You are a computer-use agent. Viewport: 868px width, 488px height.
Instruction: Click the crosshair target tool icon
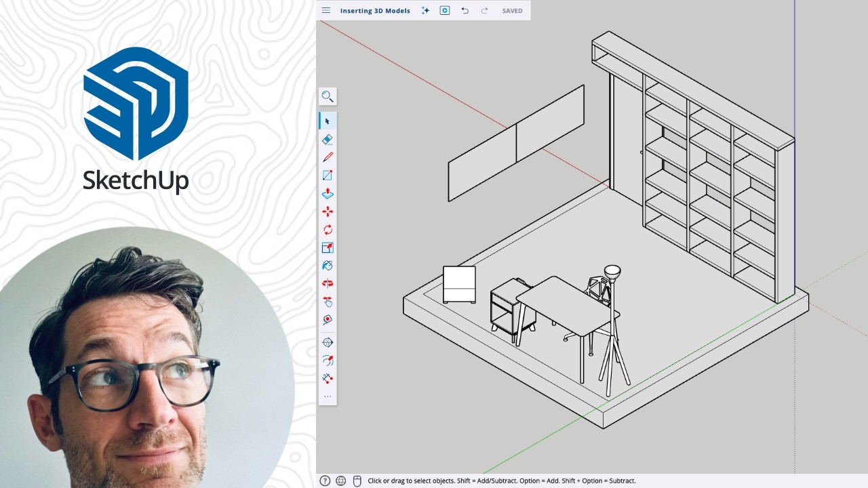328,342
